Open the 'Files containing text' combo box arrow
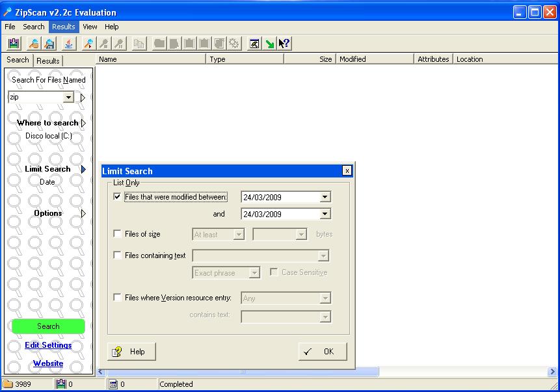Screen dimensions: 560x392 coord(323,255)
